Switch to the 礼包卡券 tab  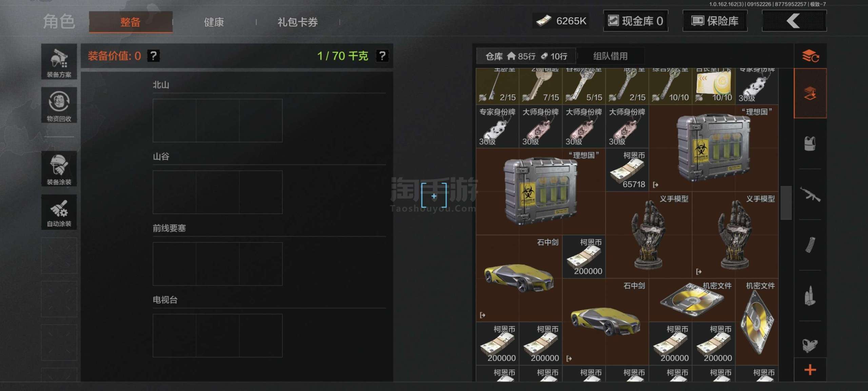pyautogui.click(x=298, y=22)
